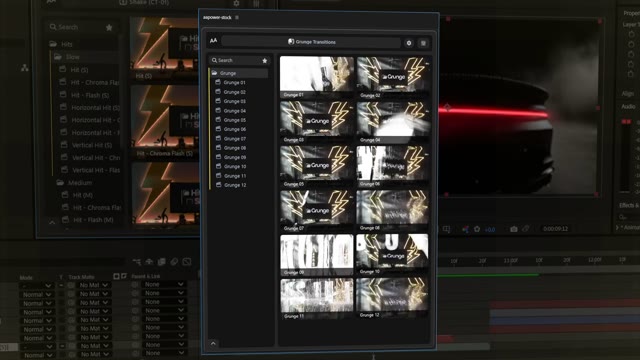
Task: Open the composition mini-flowchart in timeline
Action: [136, 262]
